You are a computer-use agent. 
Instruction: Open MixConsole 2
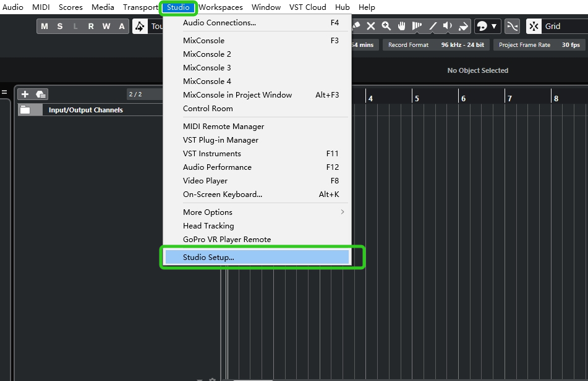click(x=257, y=54)
